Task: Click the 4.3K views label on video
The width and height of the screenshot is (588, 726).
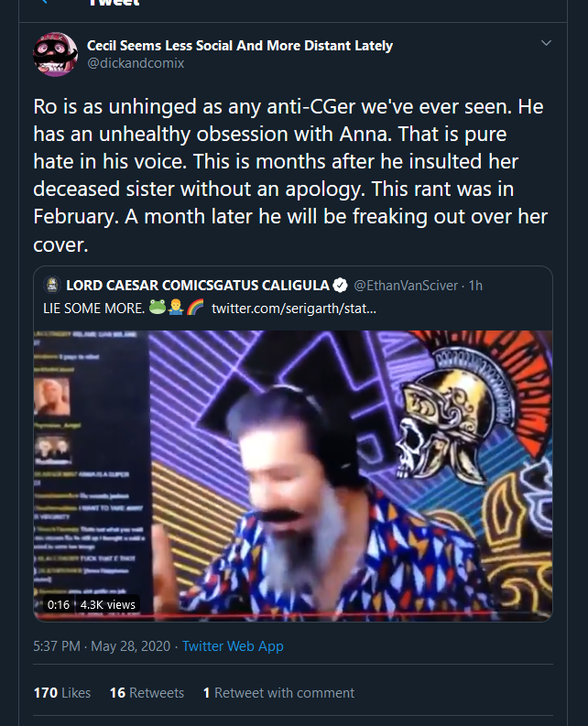Action: click(x=108, y=604)
